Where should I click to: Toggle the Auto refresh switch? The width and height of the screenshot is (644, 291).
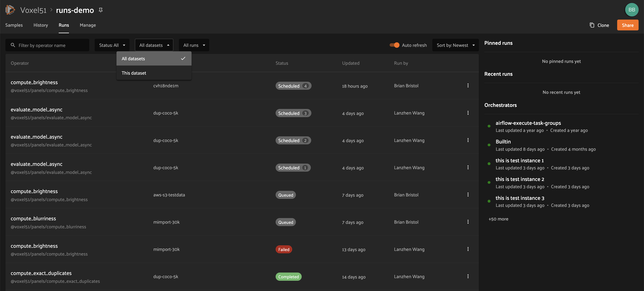pyautogui.click(x=394, y=45)
